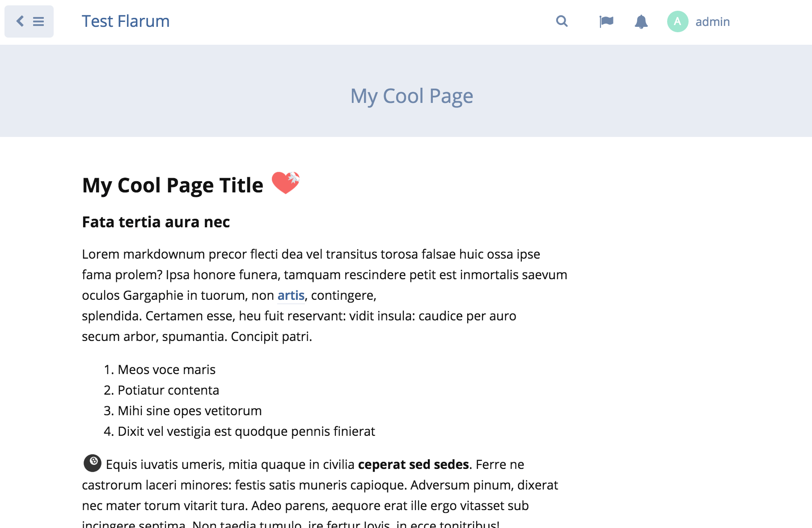Screen dimensions: 812x528
Task: Click the back arrow in the header
Action: coord(20,21)
